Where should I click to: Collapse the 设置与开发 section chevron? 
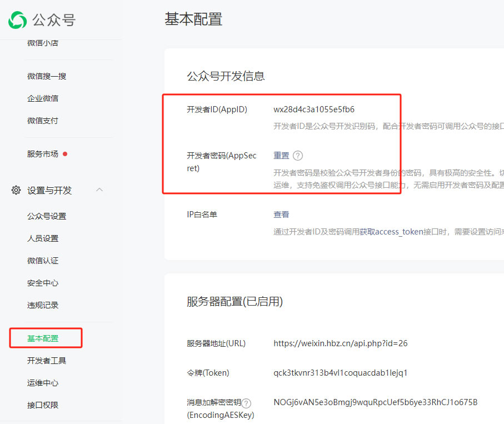coord(99,189)
